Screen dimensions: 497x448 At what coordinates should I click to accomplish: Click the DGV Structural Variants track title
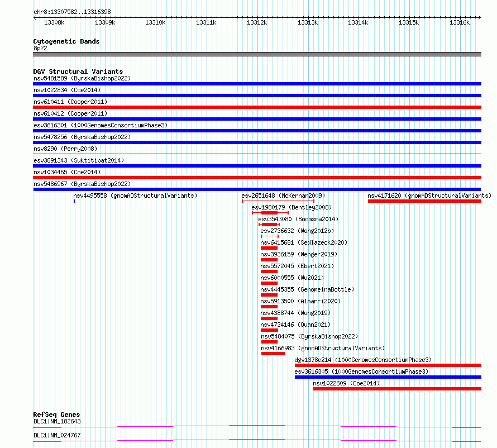pyautogui.click(x=78, y=72)
